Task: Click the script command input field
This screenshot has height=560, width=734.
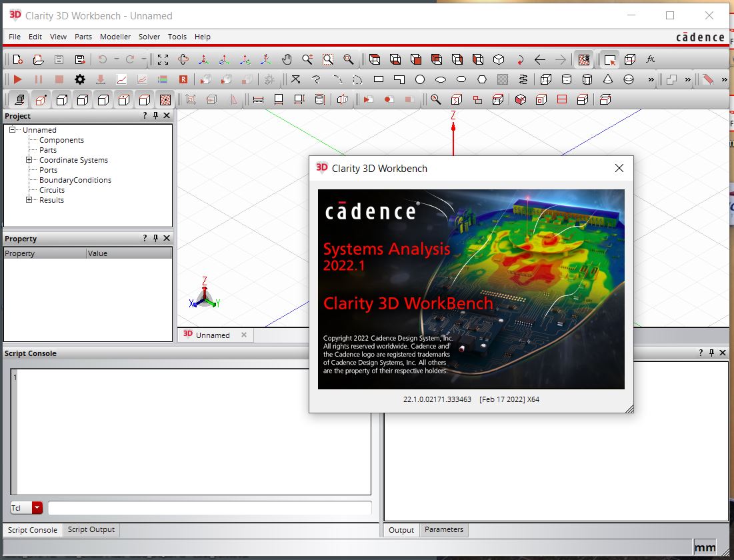Action: pos(209,508)
